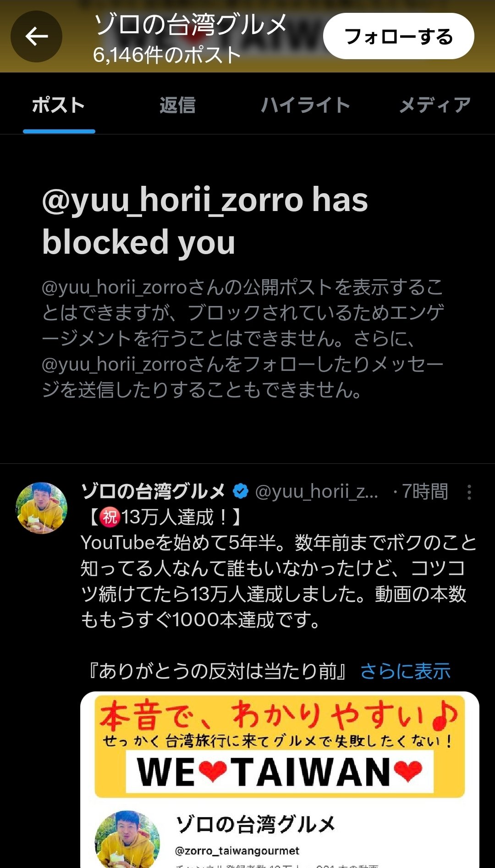495x868 pixels.
Task: Switch to the ポスト tab
Action: 59,106
